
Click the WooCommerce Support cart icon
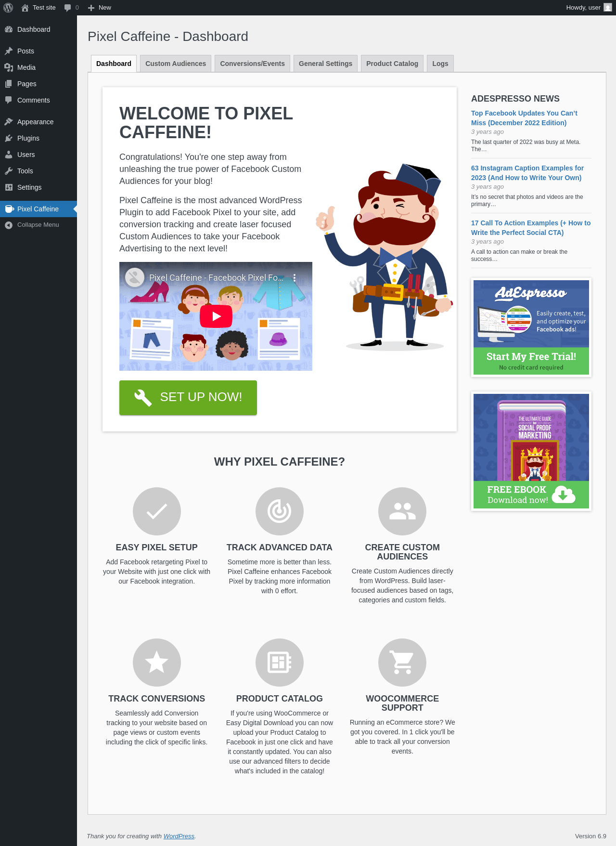(402, 663)
